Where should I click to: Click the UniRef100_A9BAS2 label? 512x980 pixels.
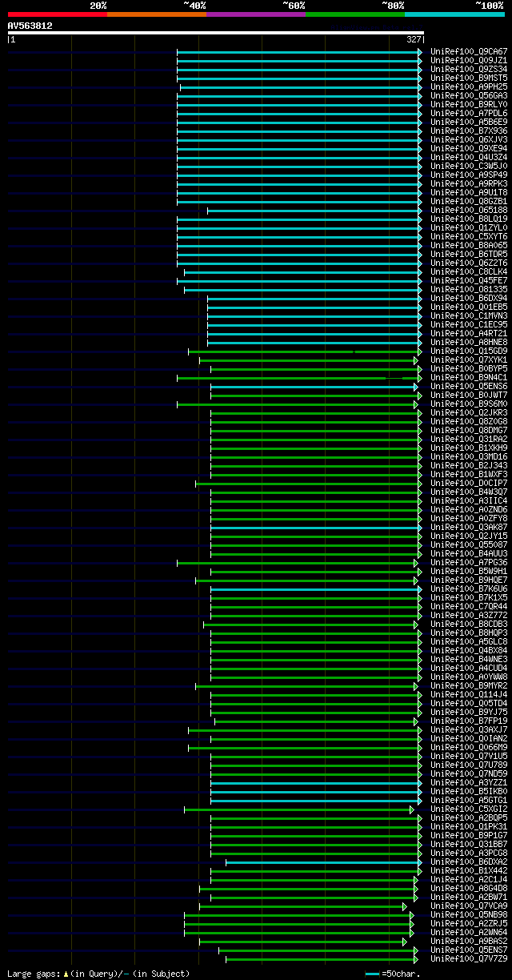pyautogui.click(x=469, y=941)
